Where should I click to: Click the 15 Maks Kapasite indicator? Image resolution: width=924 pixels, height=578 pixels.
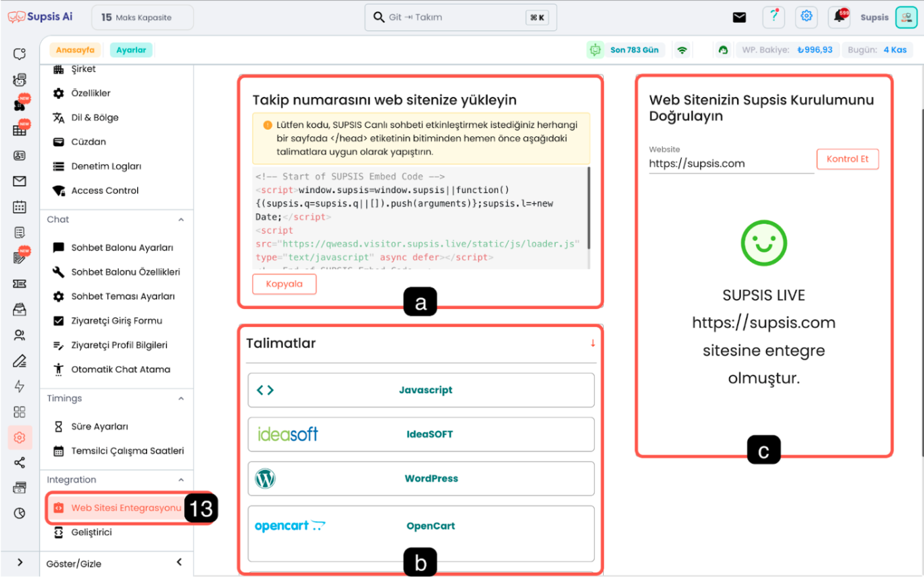click(142, 17)
